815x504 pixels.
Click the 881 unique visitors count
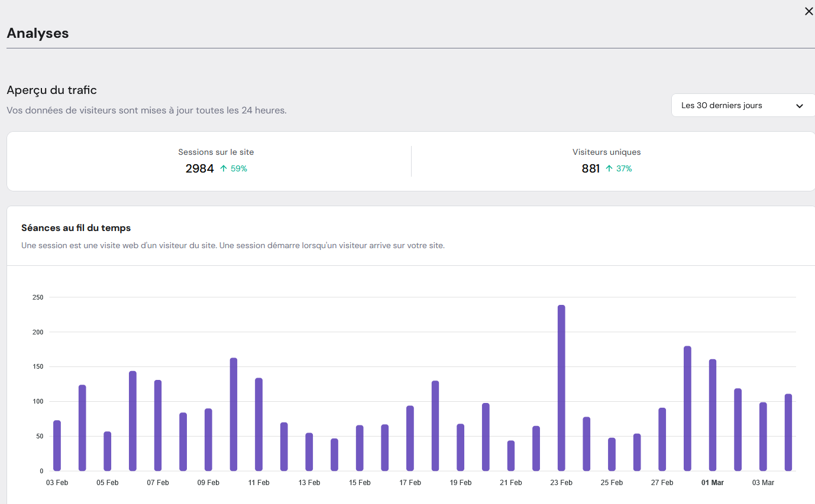(x=590, y=169)
